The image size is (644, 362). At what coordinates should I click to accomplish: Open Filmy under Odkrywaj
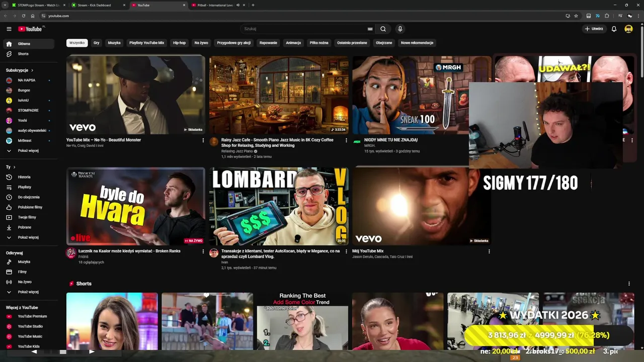[x=29, y=271]
